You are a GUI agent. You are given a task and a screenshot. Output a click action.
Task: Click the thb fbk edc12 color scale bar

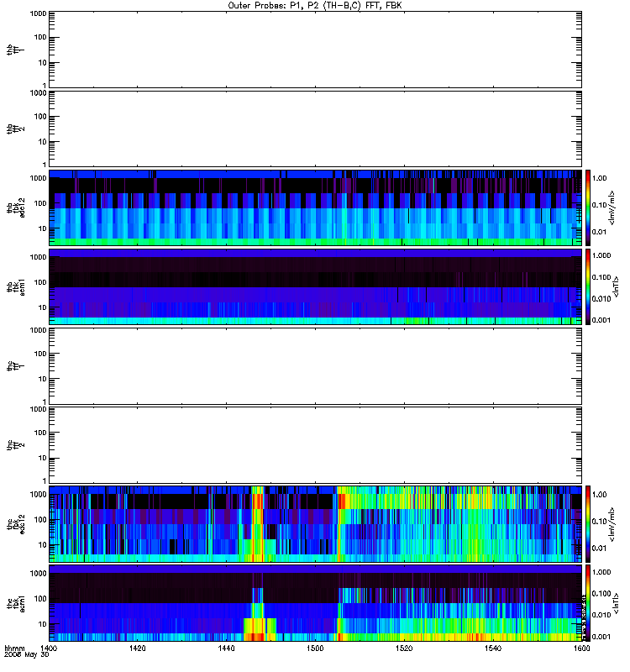pyautogui.click(x=588, y=207)
